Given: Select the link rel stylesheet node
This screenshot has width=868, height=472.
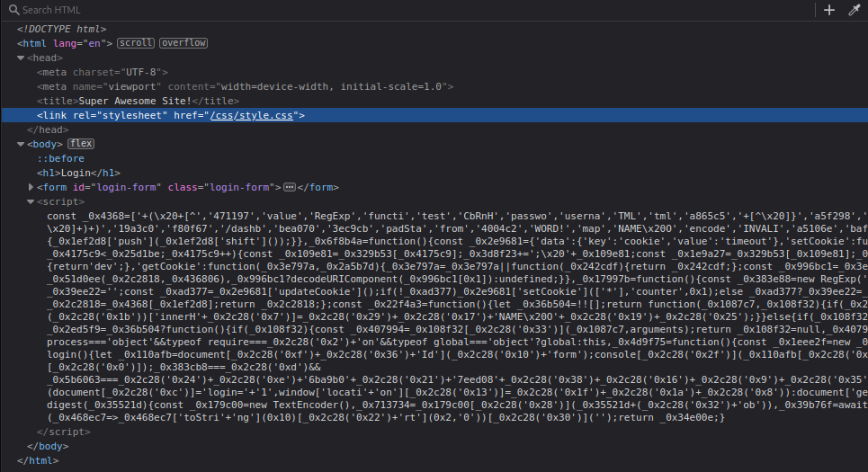Looking at the screenshot, I should pyautogui.click(x=171, y=115).
